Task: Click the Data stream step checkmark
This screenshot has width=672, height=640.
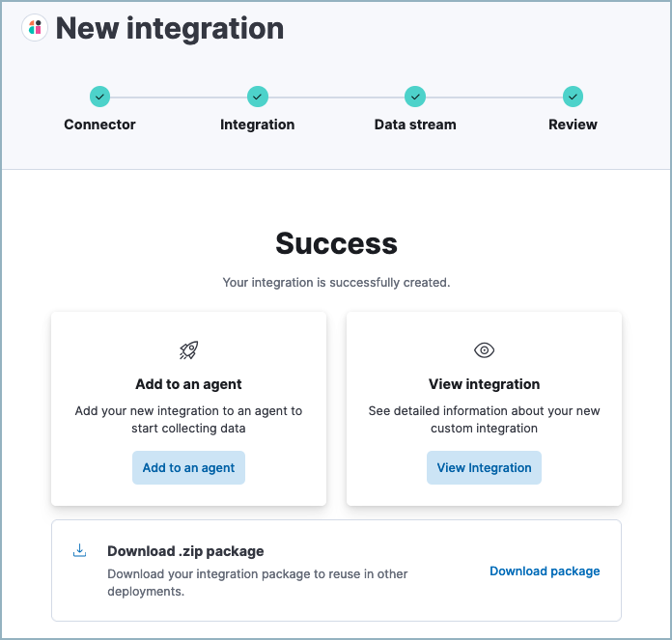Action: pyautogui.click(x=415, y=97)
